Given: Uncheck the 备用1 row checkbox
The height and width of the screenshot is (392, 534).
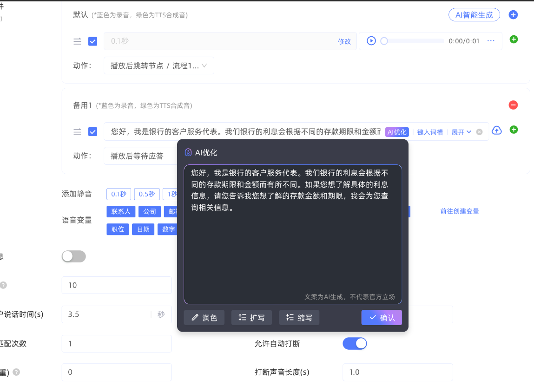Looking at the screenshot, I should click(93, 132).
